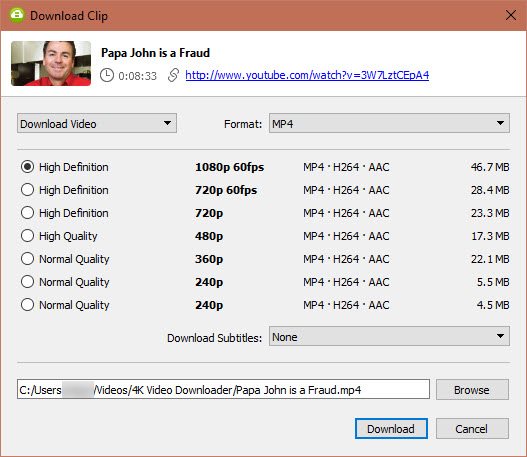Open the Download Video mode dropdown
The width and height of the screenshot is (527, 457).
pos(97,123)
